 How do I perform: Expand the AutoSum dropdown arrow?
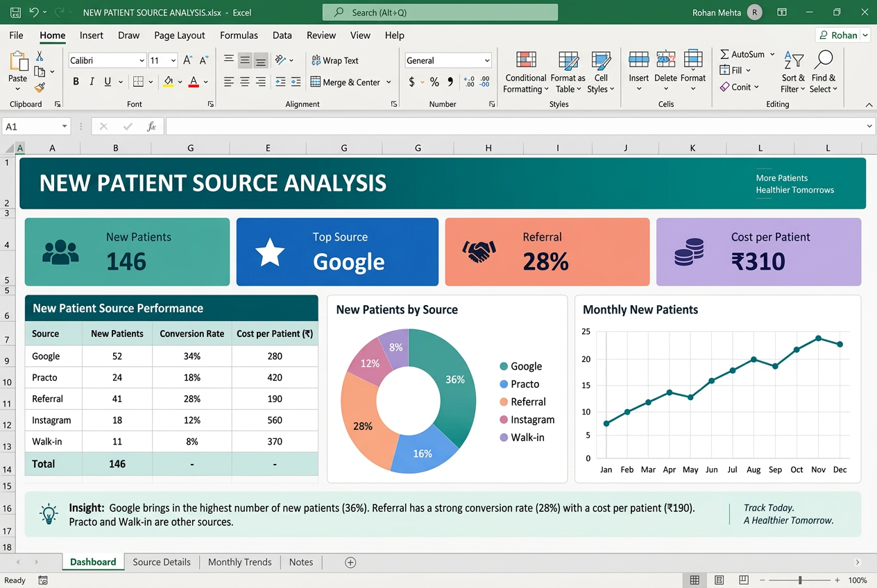point(772,54)
